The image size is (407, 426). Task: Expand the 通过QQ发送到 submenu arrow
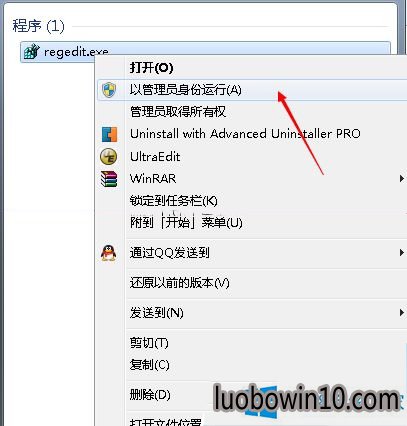(402, 253)
